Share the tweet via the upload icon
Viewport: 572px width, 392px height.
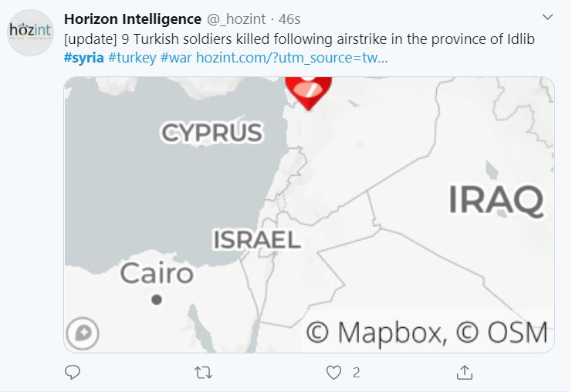pyautogui.click(x=465, y=372)
